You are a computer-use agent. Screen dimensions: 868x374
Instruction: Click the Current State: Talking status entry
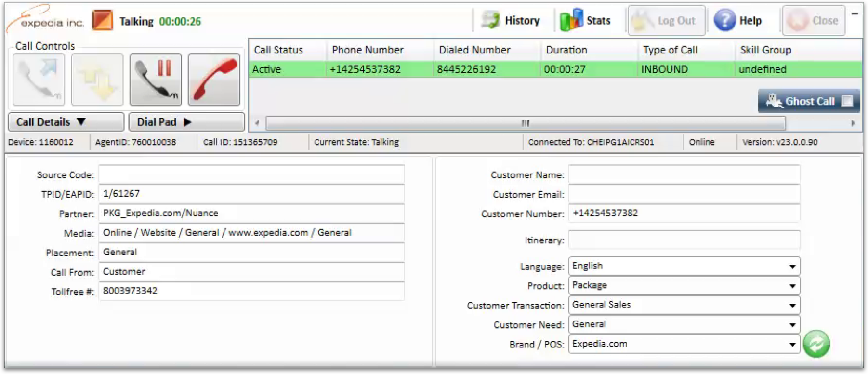356,142
